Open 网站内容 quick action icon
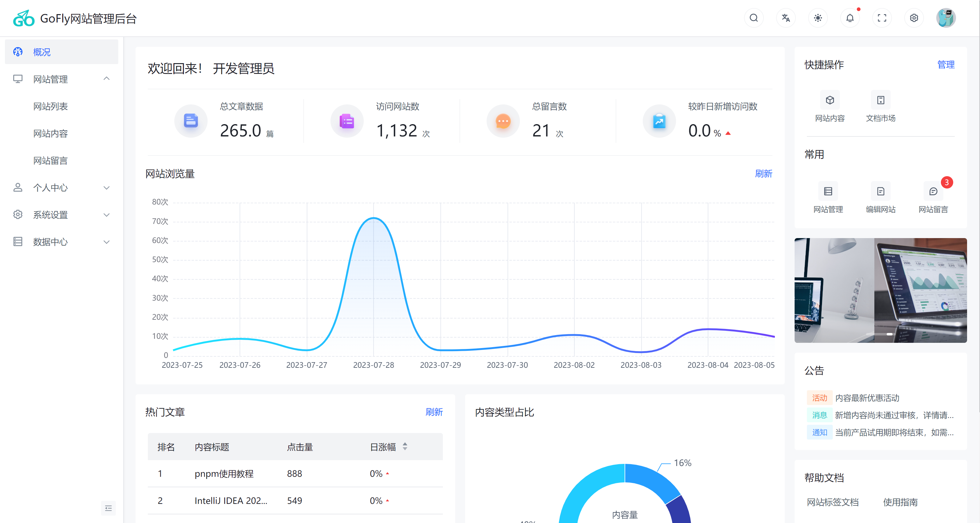 (x=830, y=100)
